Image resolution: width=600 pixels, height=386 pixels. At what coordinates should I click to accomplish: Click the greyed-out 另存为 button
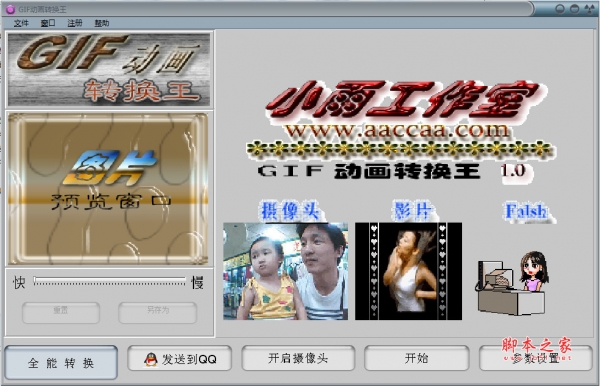158,312
